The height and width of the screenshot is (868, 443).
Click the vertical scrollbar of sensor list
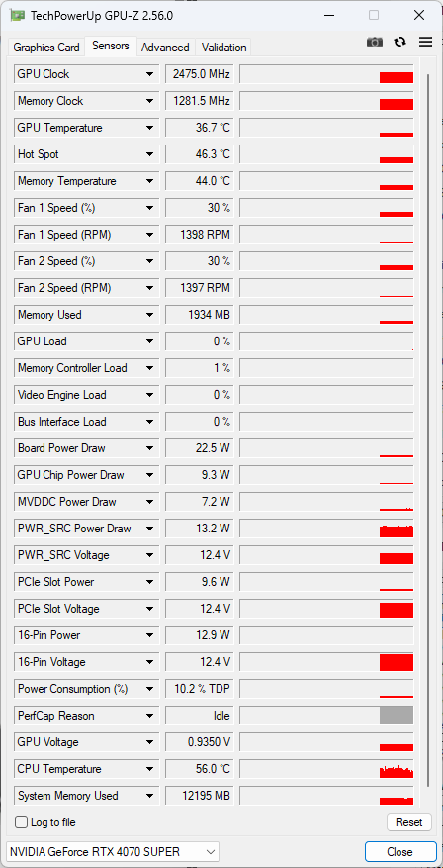pos(428,432)
